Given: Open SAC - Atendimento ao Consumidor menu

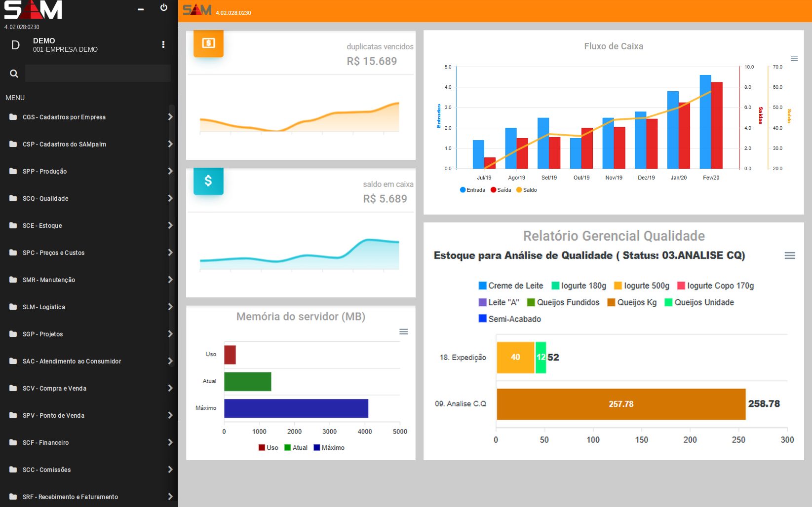Looking at the screenshot, I should coord(89,361).
